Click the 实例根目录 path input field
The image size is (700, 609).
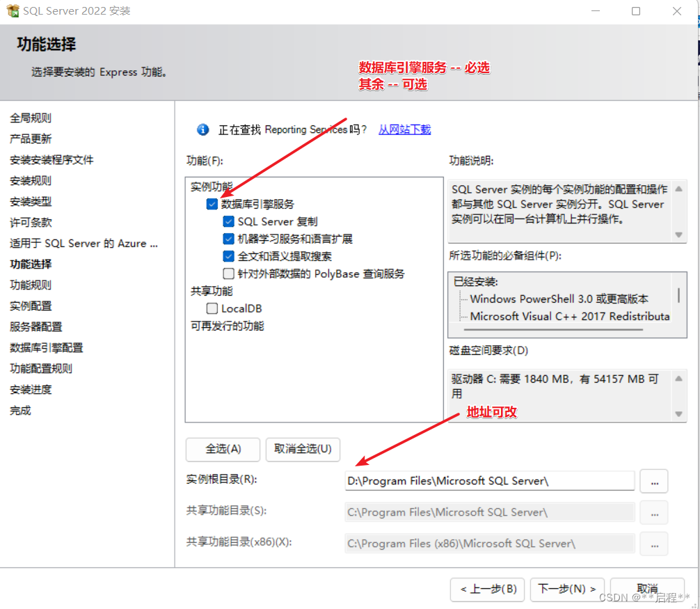pos(490,482)
